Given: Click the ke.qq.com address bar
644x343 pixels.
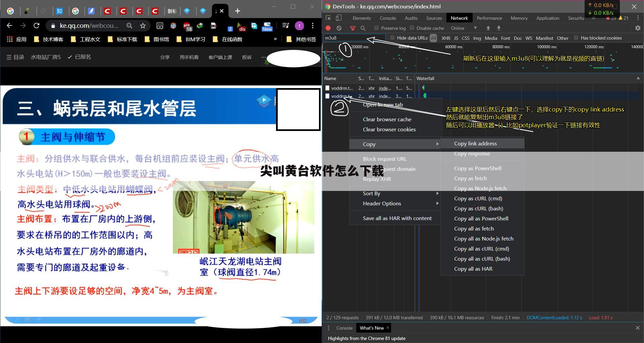Looking at the screenshot, I should pos(89,25).
